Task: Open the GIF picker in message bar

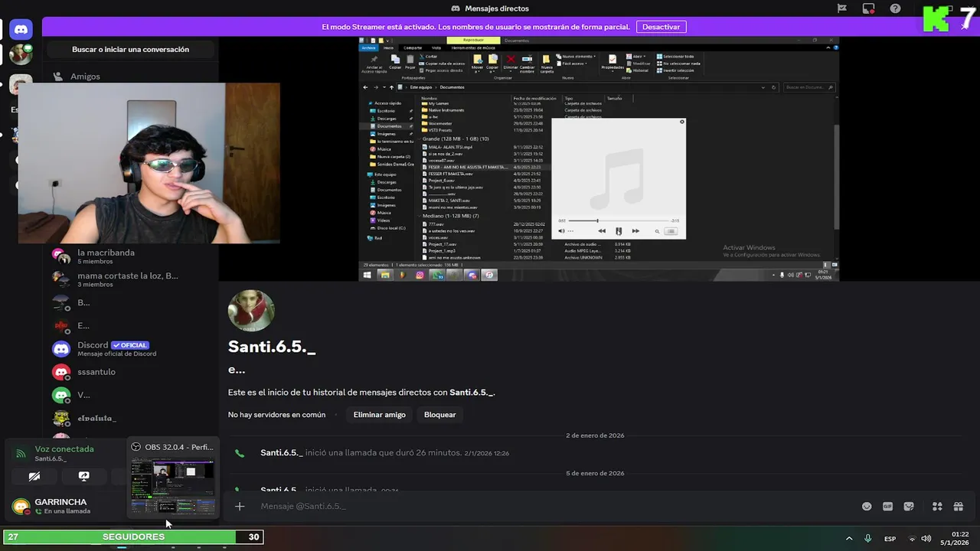Action: [x=887, y=507]
